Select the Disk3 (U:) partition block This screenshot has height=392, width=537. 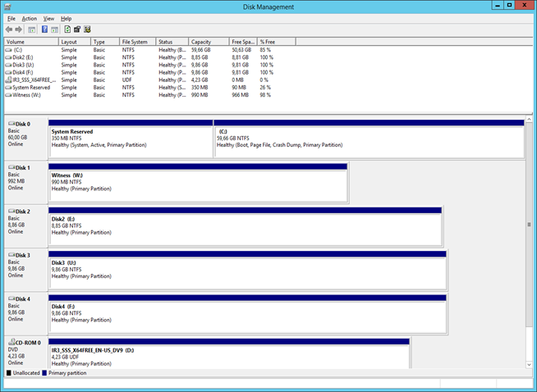(247, 270)
